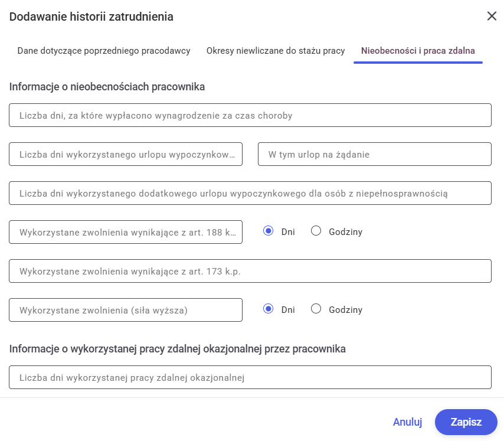Click occasional remote work days field
The image size is (504, 441).
click(250, 377)
